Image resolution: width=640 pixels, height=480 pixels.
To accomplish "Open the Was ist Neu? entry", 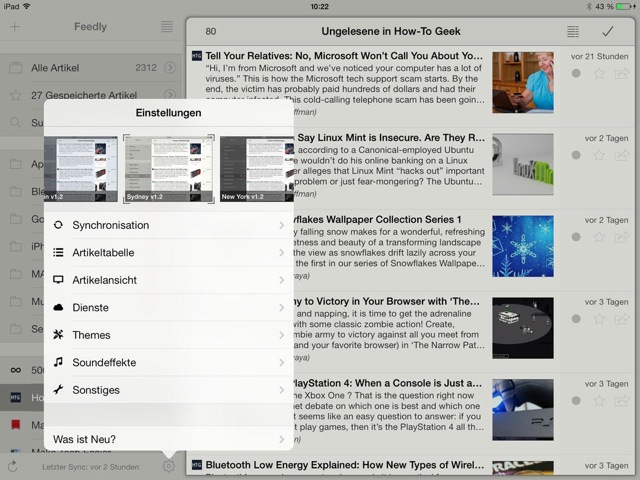I will [168, 439].
